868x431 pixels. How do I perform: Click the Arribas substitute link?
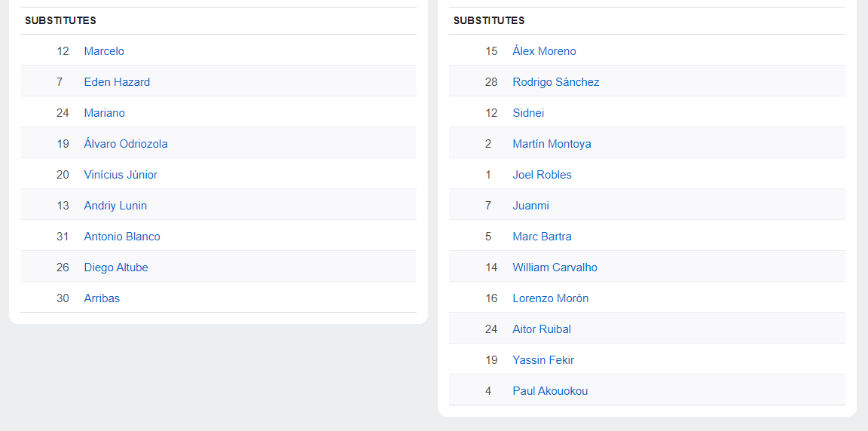coord(102,299)
